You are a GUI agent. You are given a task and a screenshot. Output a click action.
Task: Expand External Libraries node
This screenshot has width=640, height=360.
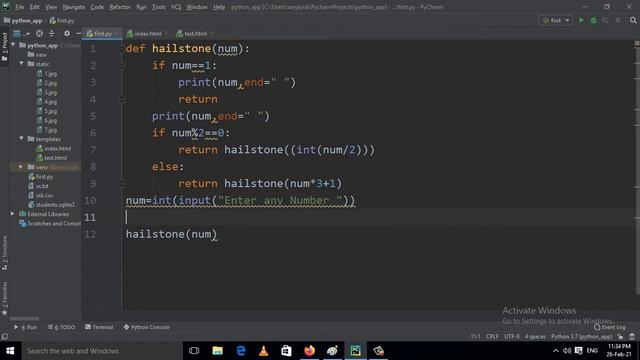tap(13, 214)
